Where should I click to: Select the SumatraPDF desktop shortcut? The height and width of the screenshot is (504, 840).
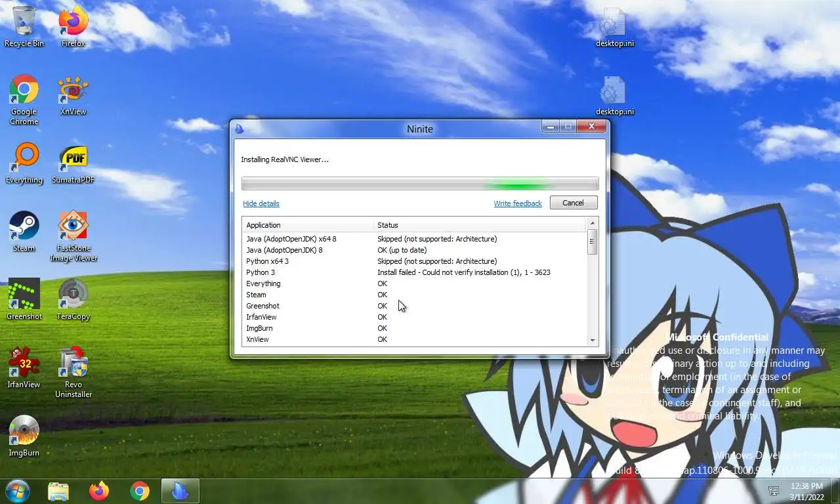click(73, 163)
